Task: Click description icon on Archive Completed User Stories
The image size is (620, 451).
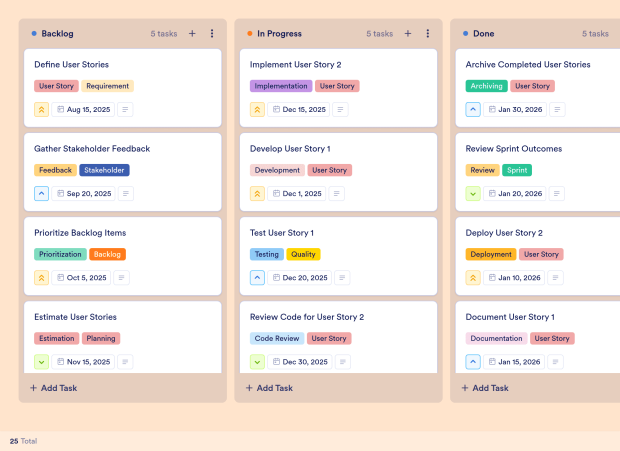Action: pyautogui.click(x=557, y=109)
